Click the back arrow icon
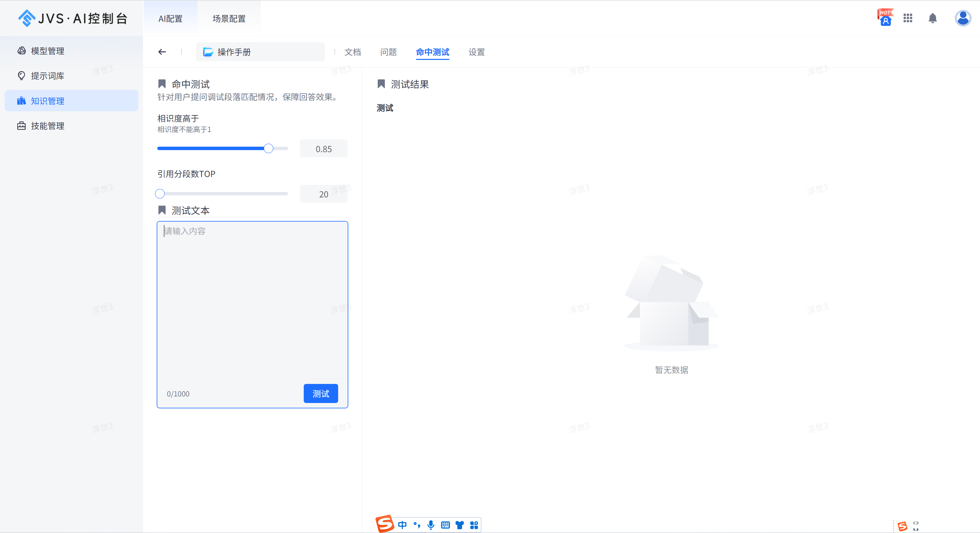Image resolution: width=980 pixels, height=533 pixels. point(162,52)
